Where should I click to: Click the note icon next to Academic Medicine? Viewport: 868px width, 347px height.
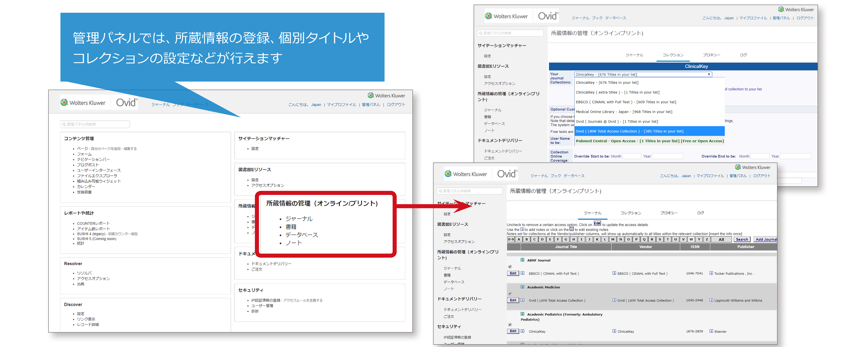pyautogui.click(x=522, y=287)
